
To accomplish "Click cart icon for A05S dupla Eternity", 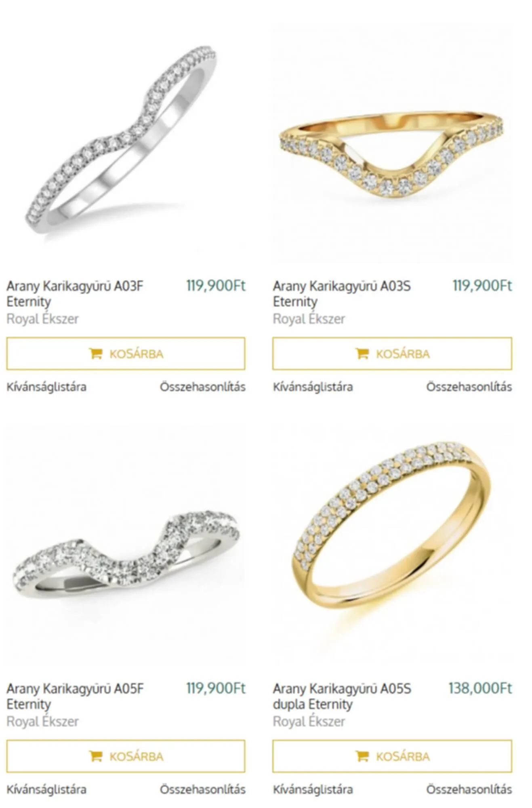I will pyautogui.click(x=362, y=756).
